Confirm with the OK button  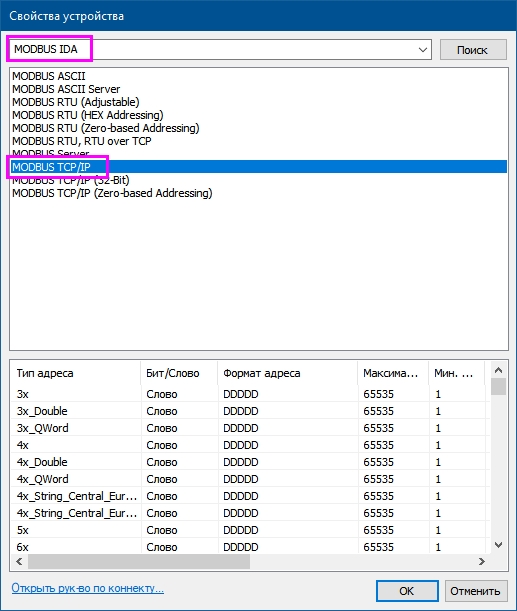pos(407,591)
